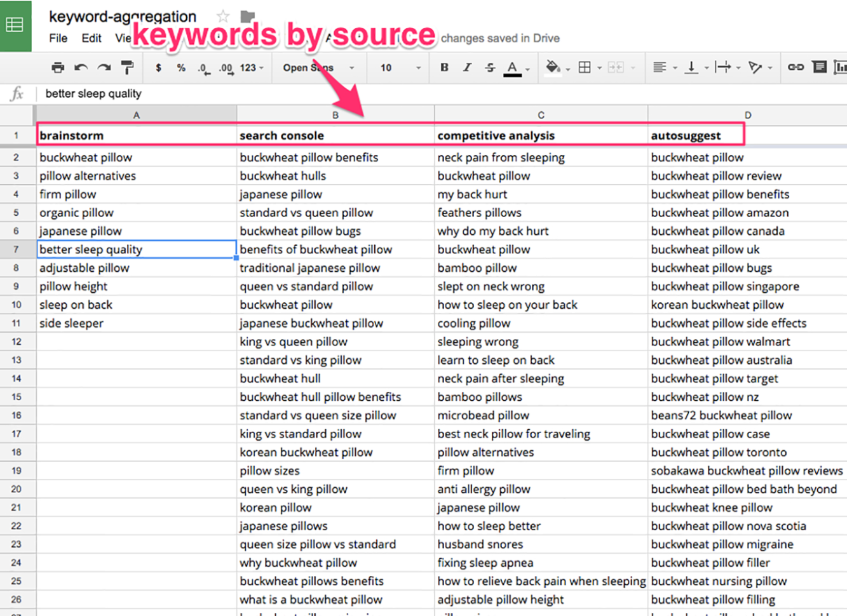Select the Print icon

tap(58, 67)
